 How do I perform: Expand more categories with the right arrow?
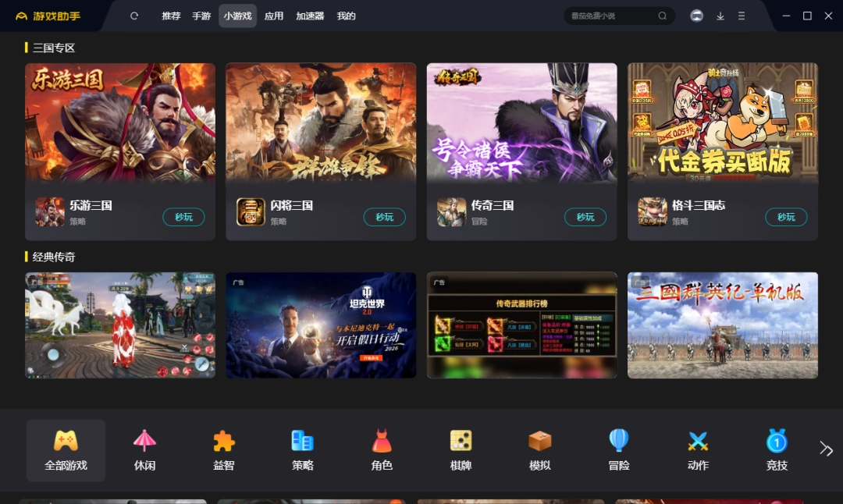826,449
